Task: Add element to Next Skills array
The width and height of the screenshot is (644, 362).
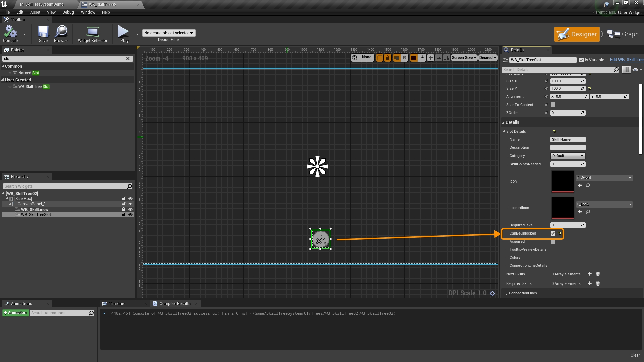Action: (x=590, y=274)
